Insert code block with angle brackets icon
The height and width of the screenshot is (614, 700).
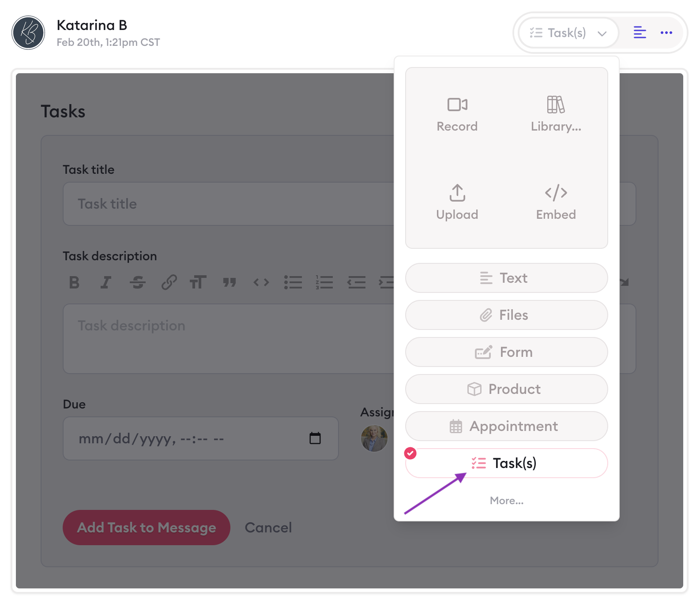[261, 282]
